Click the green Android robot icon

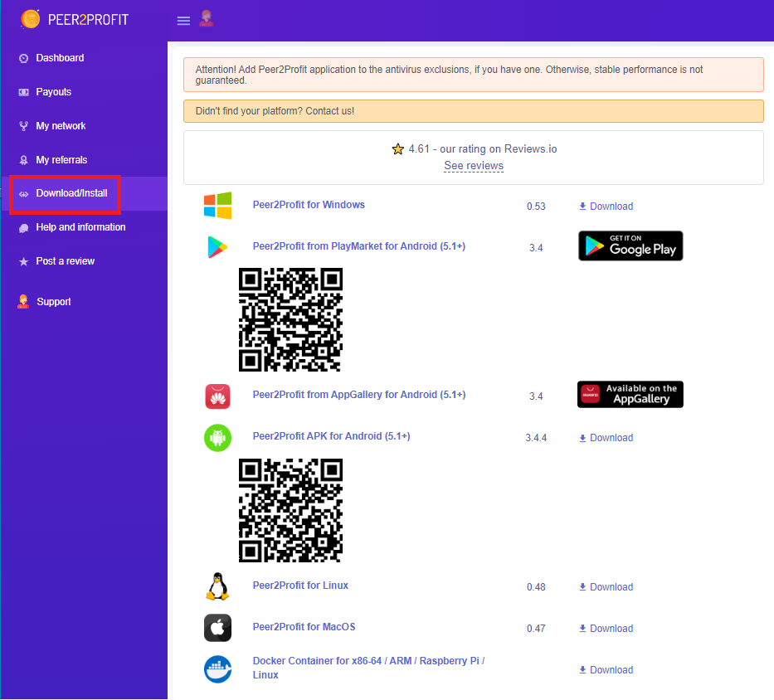(217, 438)
